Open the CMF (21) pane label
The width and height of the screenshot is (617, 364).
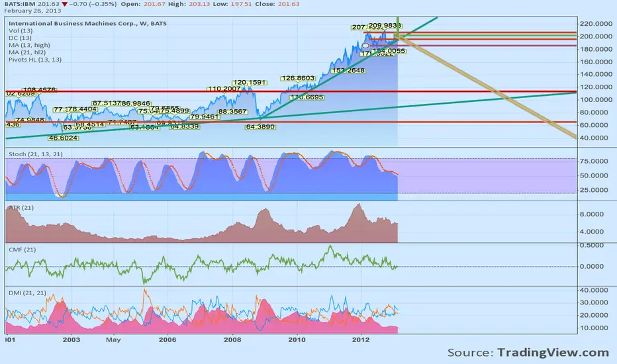(22, 250)
